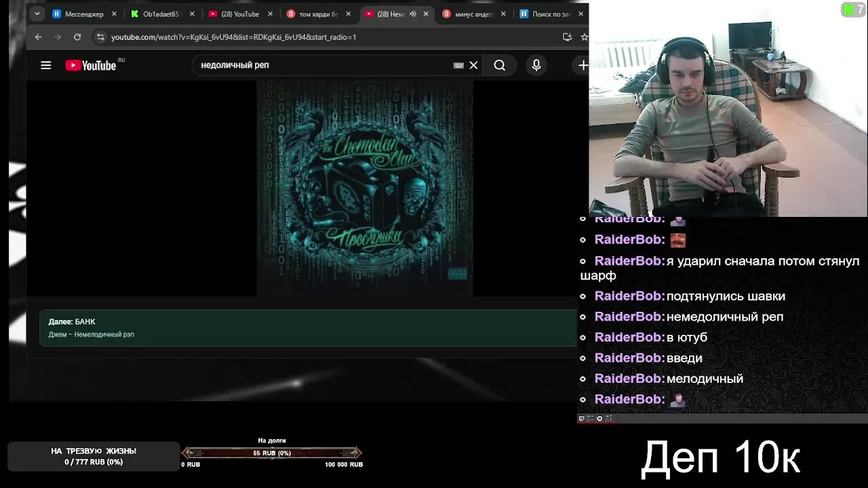Open the tab search dropdown arrow
Viewport: 868px width, 488px height.
click(37, 14)
